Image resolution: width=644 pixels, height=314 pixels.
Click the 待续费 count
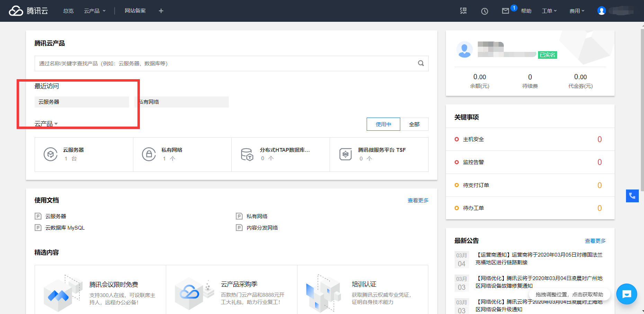pos(530,77)
